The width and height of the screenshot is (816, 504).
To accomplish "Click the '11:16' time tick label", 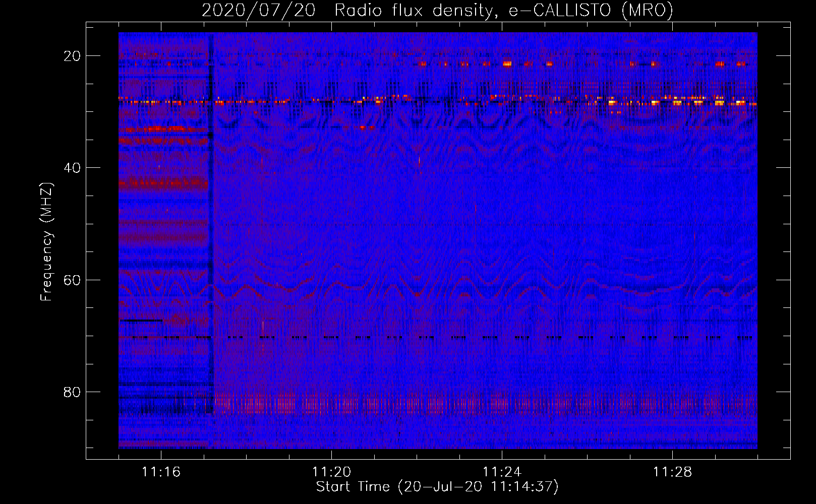I will [161, 472].
